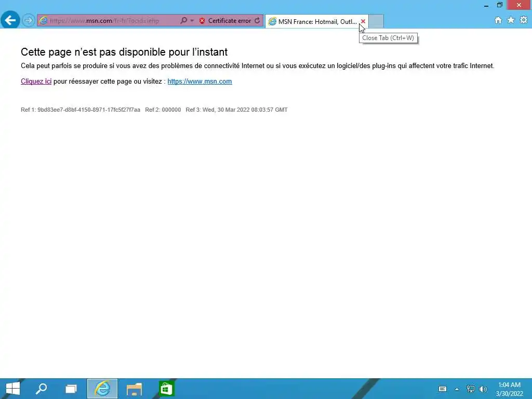Open Favorites with the star icon
Viewport: 532px width, 399px height.
[511, 20]
